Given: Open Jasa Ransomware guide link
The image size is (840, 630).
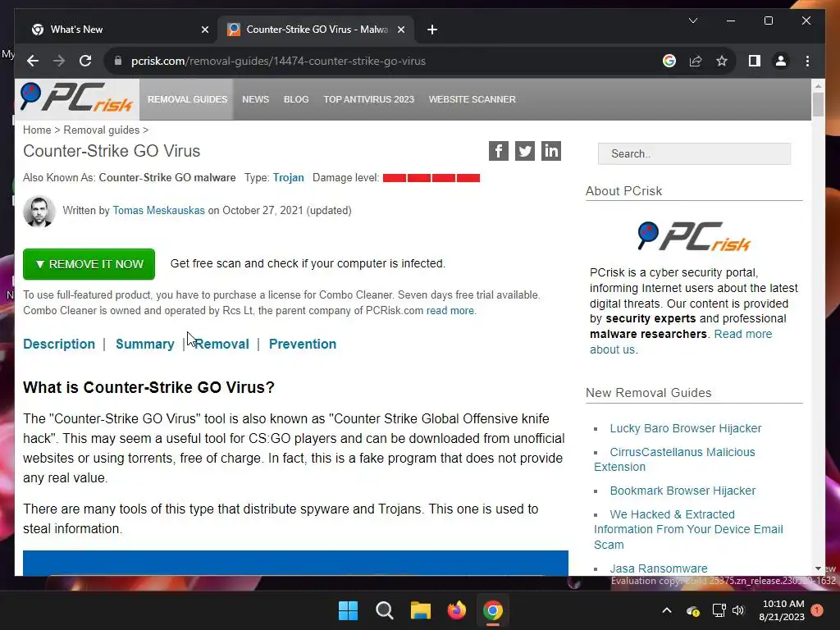Looking at the screenshot, I should [x=659, y=568].
